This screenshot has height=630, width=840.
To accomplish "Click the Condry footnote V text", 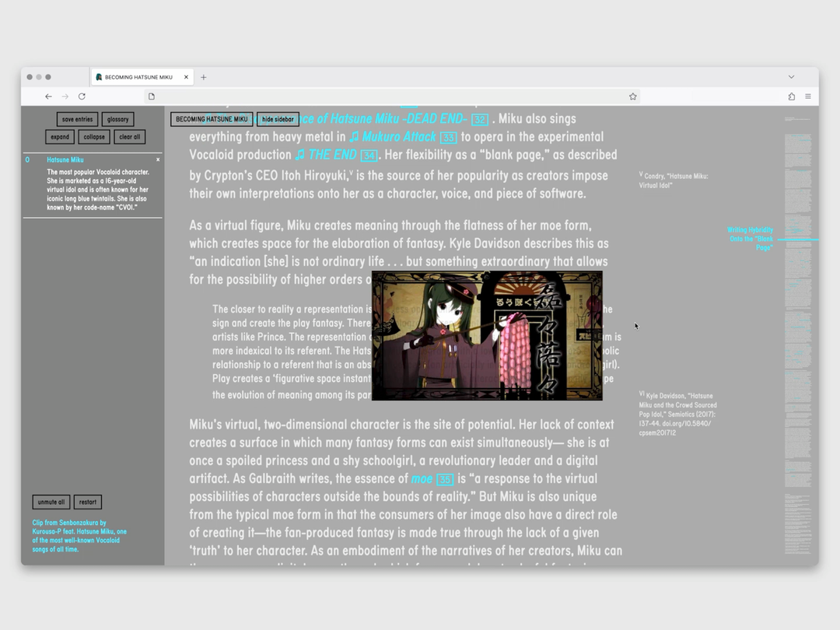I will 674,180.
